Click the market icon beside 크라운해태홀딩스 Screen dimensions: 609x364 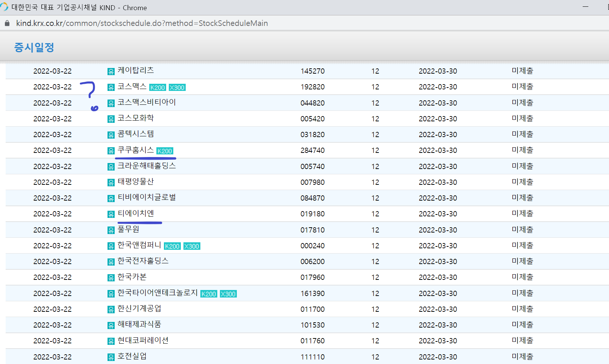(111, 167)
